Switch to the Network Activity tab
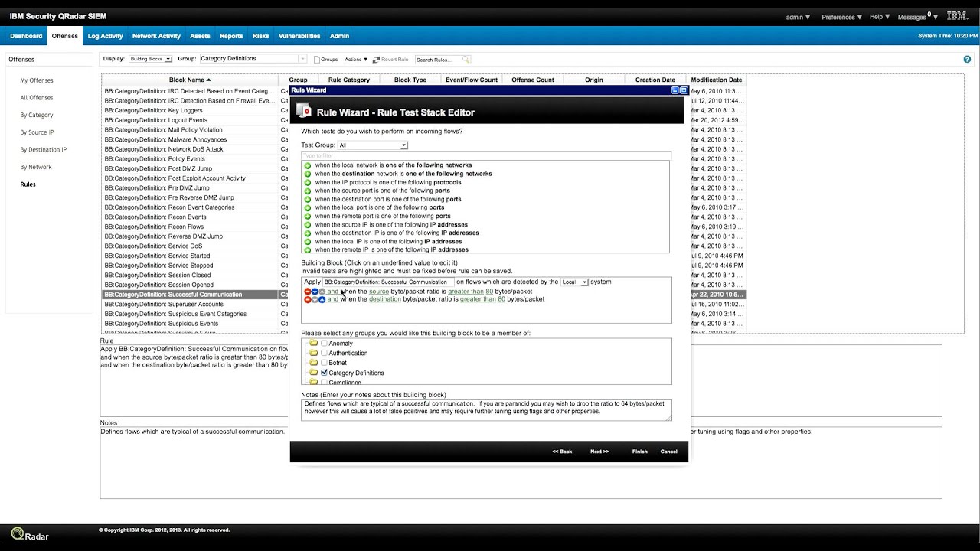This screenshot has width=980, height=551. coord(156,36)
